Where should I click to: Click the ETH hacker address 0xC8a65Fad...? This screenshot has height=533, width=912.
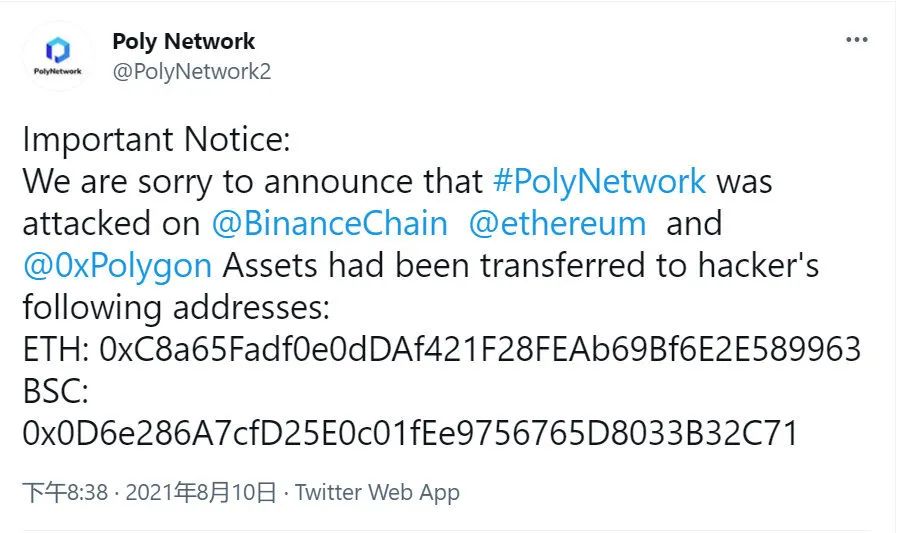click(x=480, y=349)
